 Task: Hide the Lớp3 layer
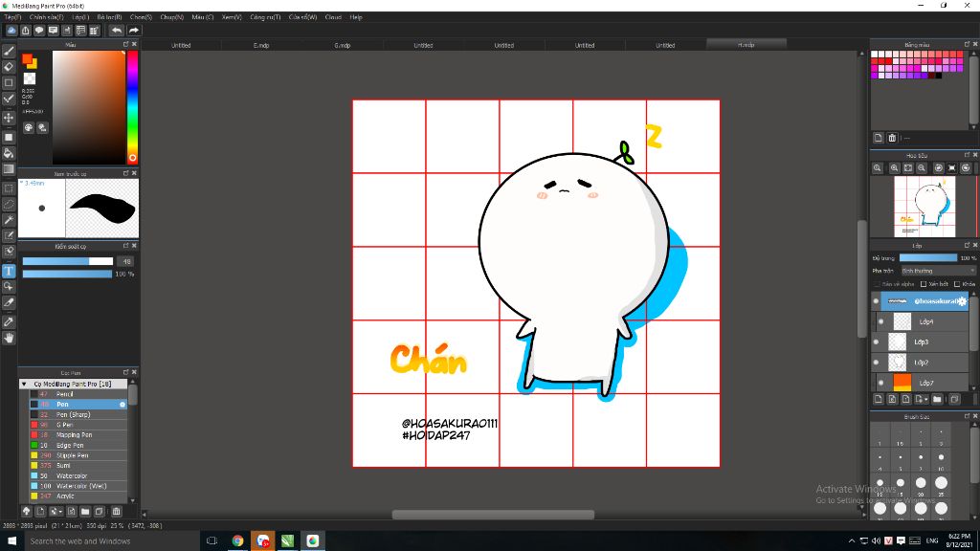pos(876,342)
